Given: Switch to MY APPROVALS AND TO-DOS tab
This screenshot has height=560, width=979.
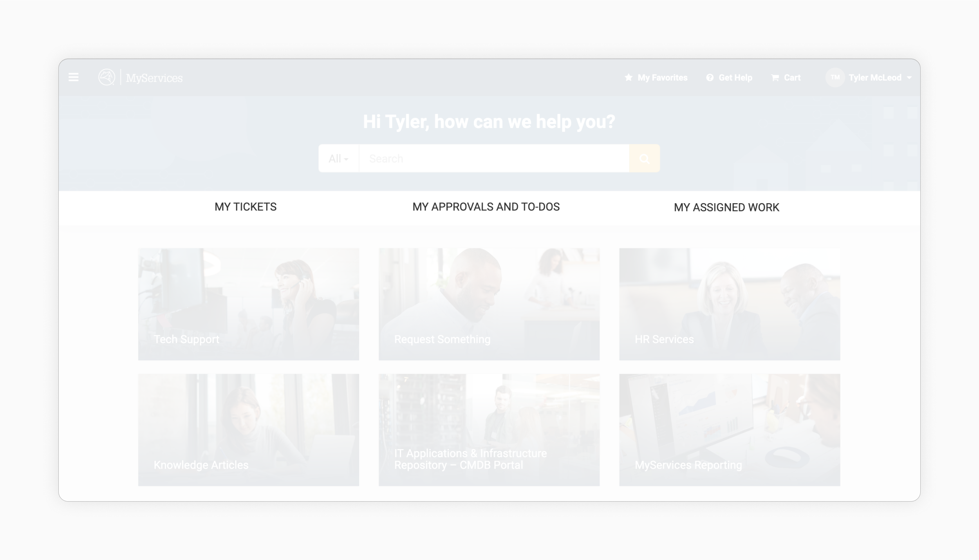Looking at the screenshot, I should pyautogui.click(x=486, y=207).
